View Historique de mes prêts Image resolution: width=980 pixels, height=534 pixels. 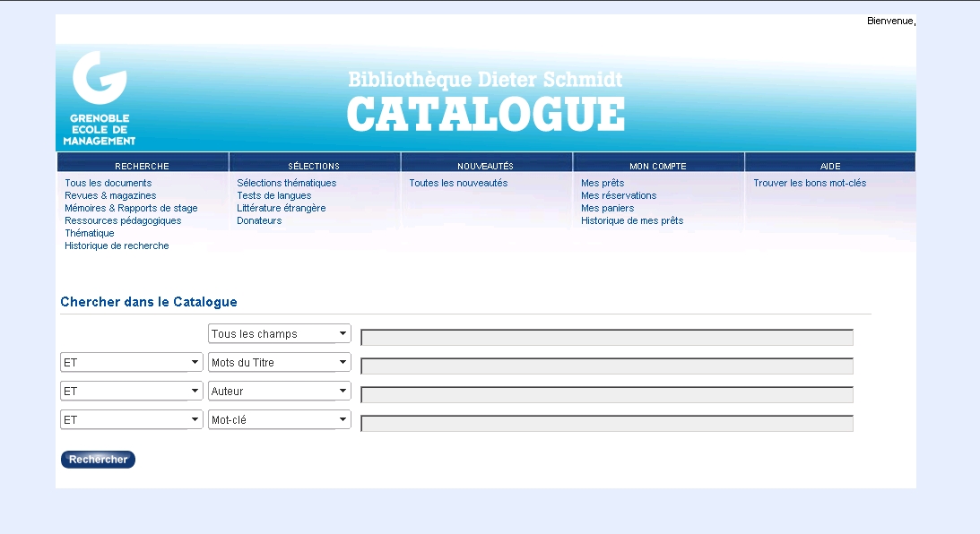632,220
